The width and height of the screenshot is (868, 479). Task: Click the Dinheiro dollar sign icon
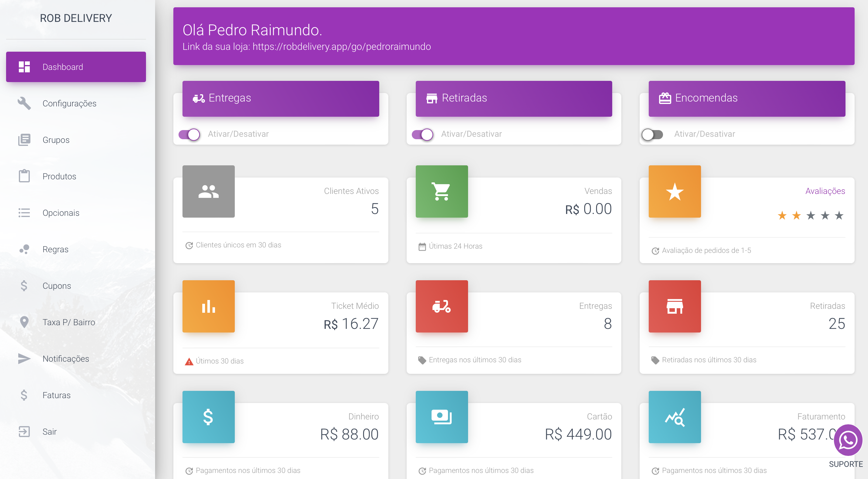208,417
